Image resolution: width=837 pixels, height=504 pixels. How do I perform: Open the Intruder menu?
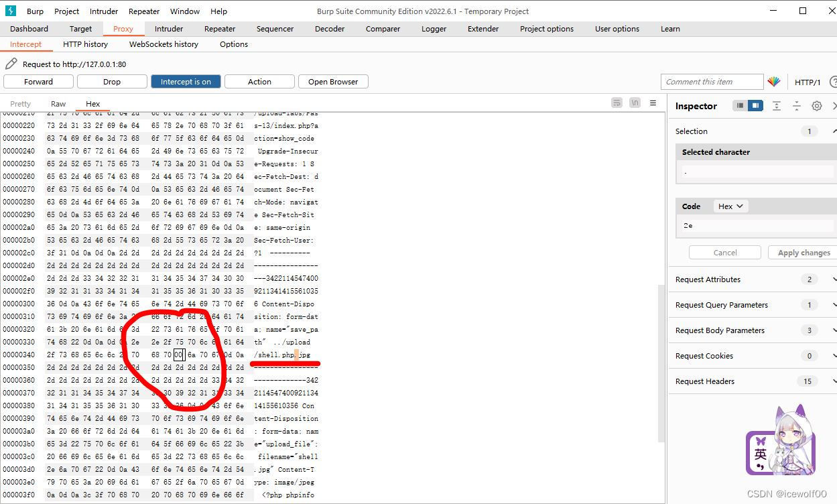point(104,11)
